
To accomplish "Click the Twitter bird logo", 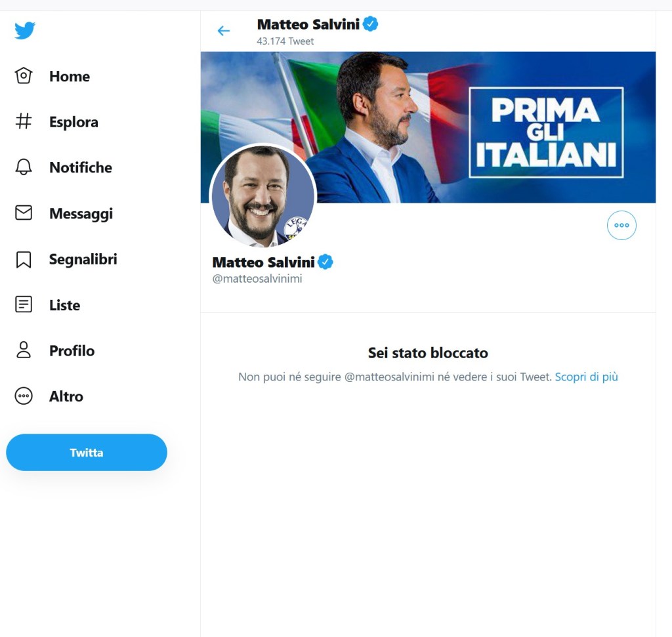I will click(x=25, y=30).
